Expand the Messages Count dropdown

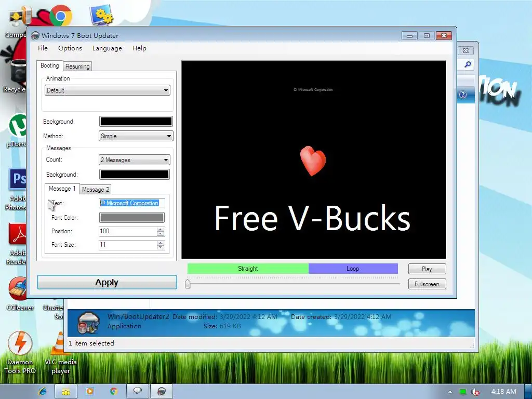point(135,160)
